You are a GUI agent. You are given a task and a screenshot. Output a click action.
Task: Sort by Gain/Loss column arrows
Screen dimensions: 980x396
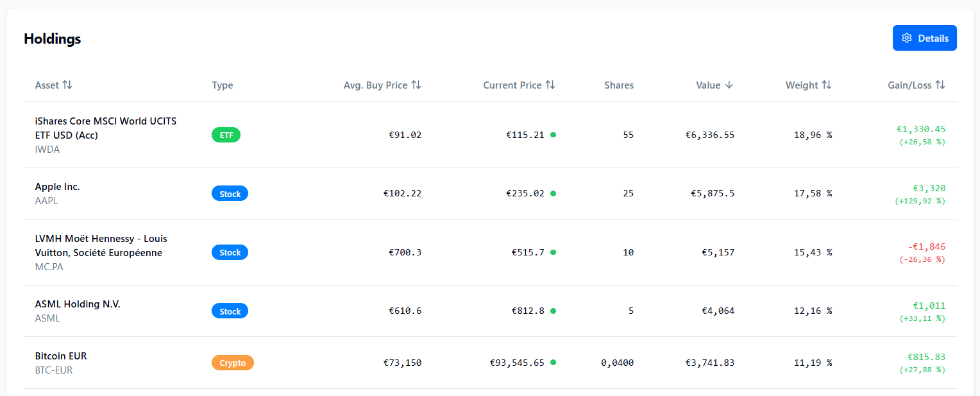coord(940,85)
